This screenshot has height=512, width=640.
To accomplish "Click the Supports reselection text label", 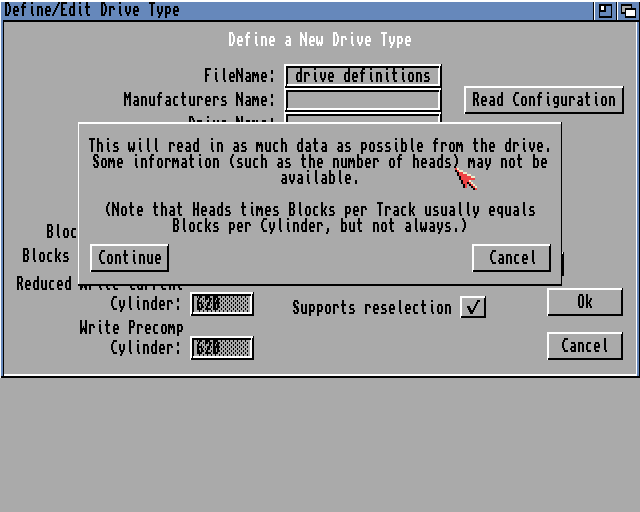I will (371, 308).
